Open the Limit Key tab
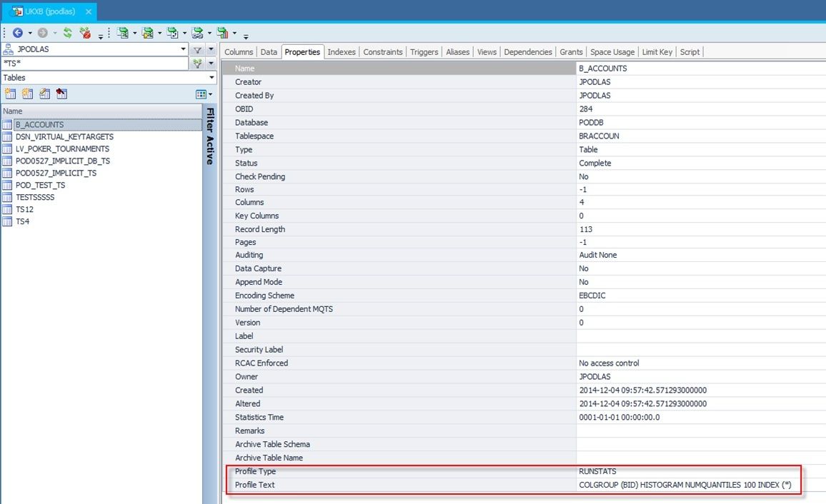Image resolution: width=826 pixels, height=504 pixels. 657,51
